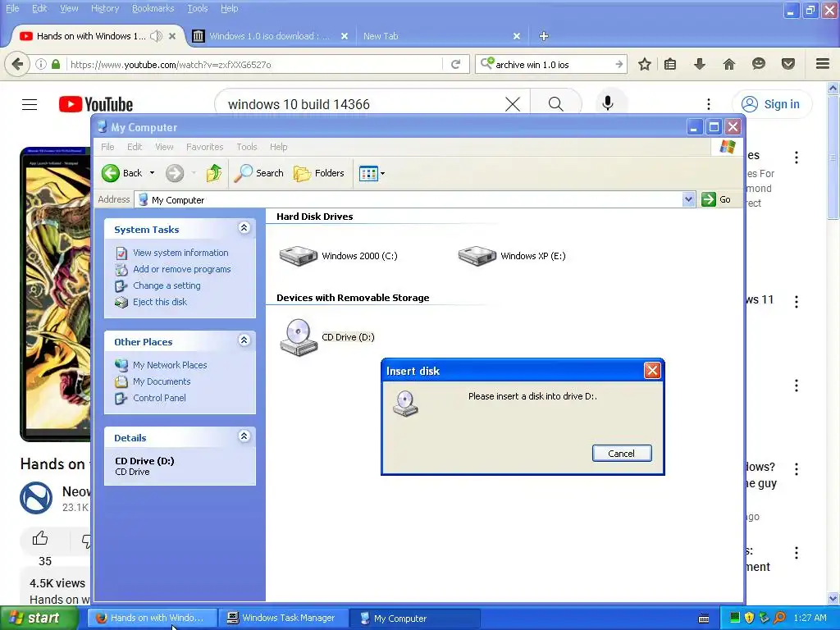Click the YouTube search magnifier button
The image size is (840, 630).
pos(555,104)
